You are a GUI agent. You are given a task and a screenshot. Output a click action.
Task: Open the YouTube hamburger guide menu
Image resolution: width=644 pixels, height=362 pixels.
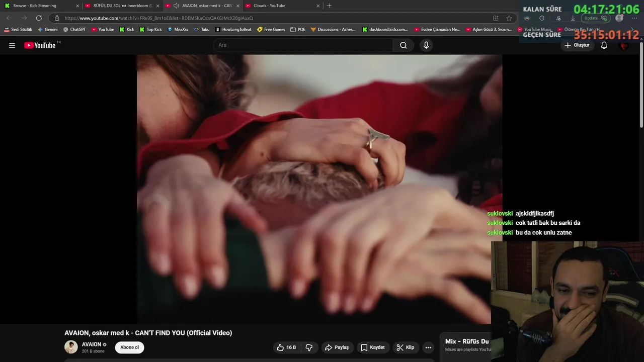point(12,45)
